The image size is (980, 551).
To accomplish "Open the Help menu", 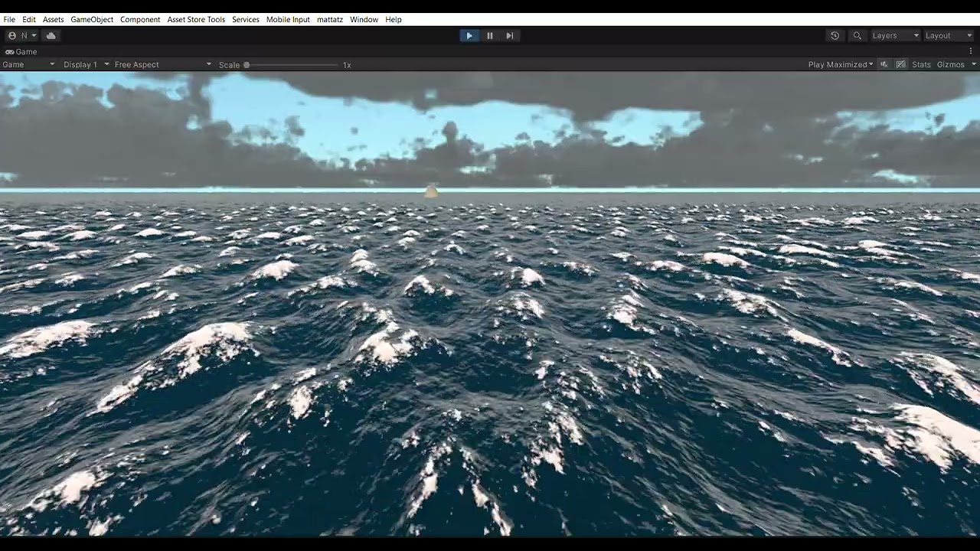I will coord(394,19).
